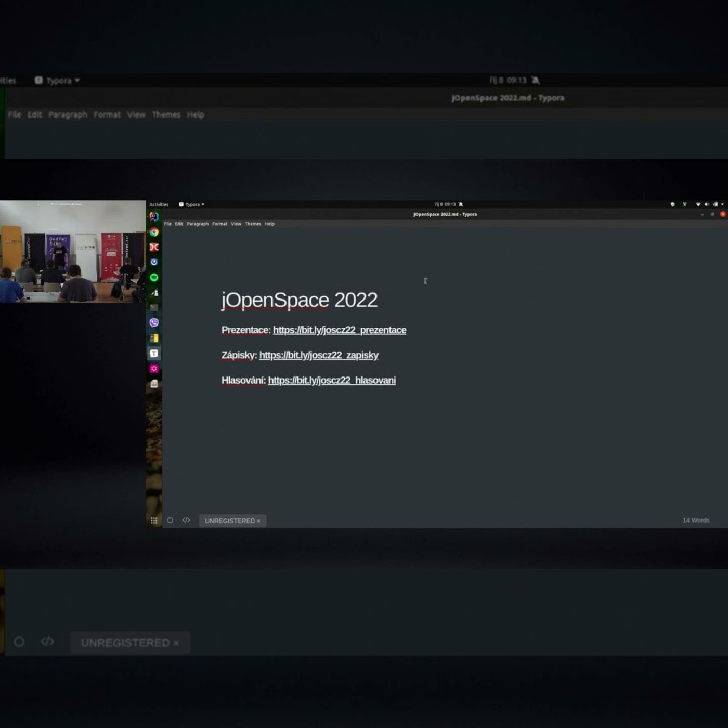Expand the system menu arrow at top right
Viewport: 728px width, 728px height.
pyautogui.click(x=722, y=204)
